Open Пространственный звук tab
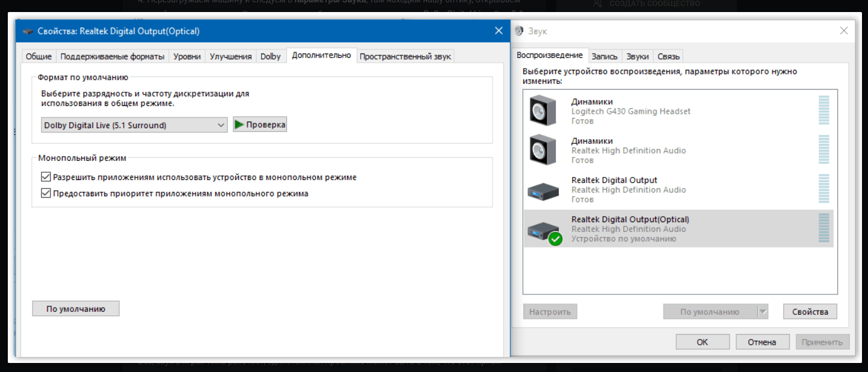The width and height of the screenshot is (868, 372). 405,56
